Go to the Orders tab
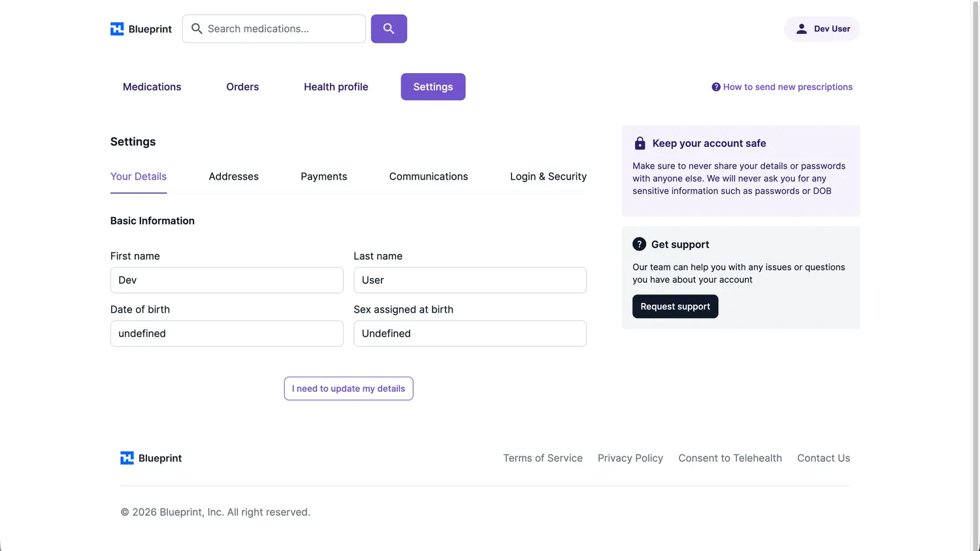This screenshot has height=551, width=980. (x=242, y=87)
